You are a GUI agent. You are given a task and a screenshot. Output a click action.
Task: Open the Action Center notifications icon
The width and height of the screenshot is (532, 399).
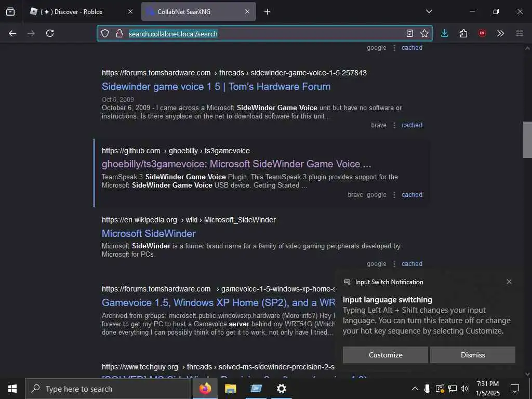pos(515,389)
